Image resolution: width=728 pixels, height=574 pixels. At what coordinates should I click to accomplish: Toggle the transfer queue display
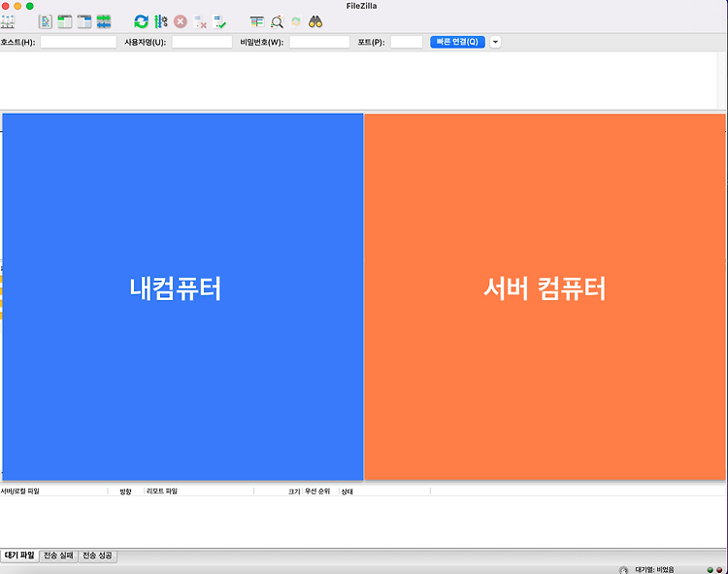click(104, 21)
